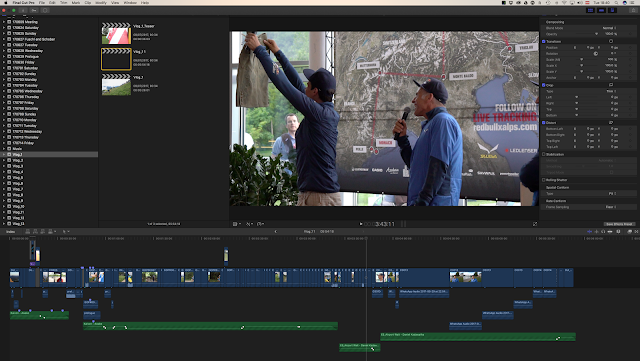Toggle the Crop checkbox
This screenshot has height=361, width=640.
tap(544, 85)
